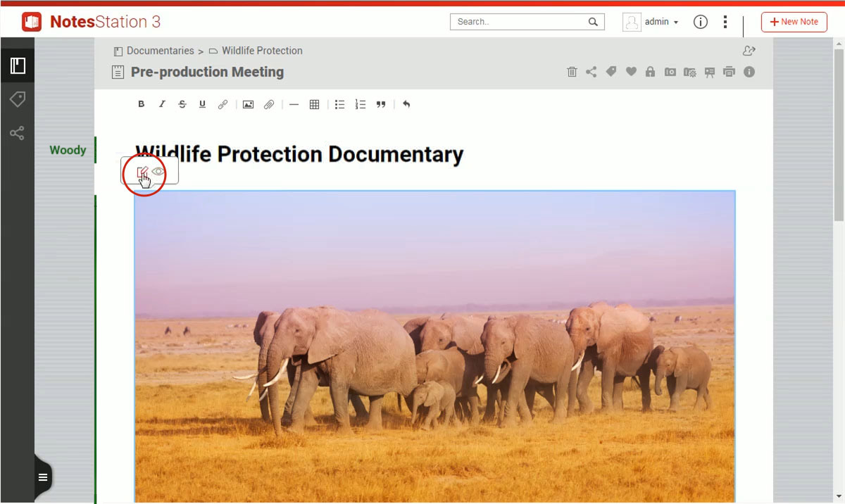
Task: Insert an image from editor toolbar
Action: [248, 104]
